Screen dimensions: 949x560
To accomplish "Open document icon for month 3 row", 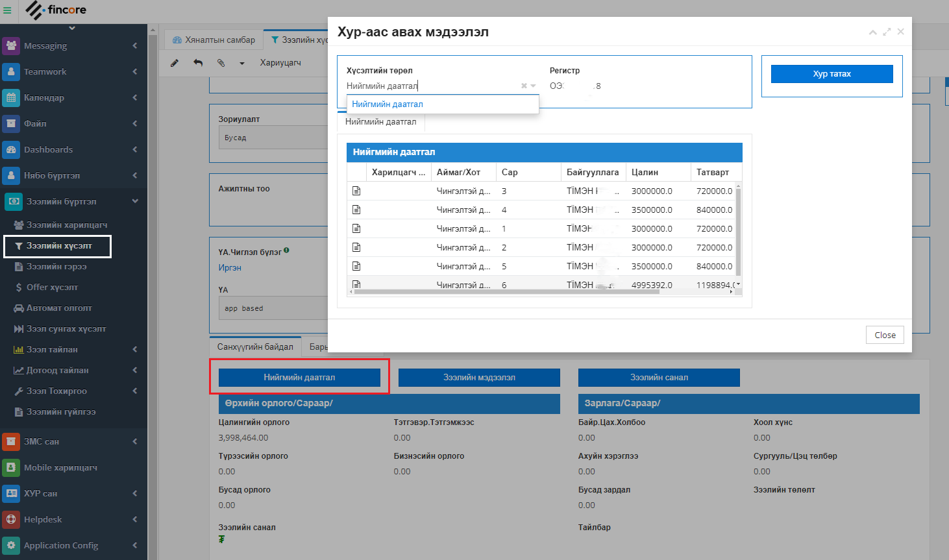I will point(356,191).
